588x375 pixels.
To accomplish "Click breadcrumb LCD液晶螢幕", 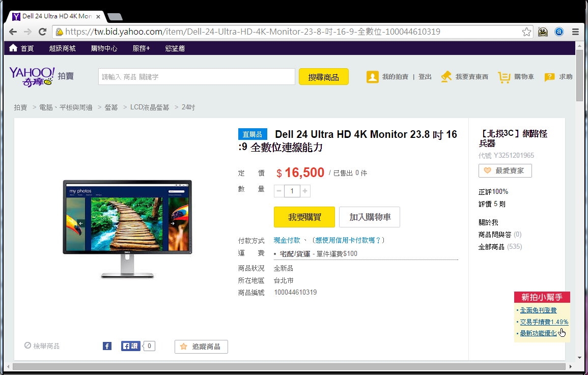I will [x=150, y=107].
